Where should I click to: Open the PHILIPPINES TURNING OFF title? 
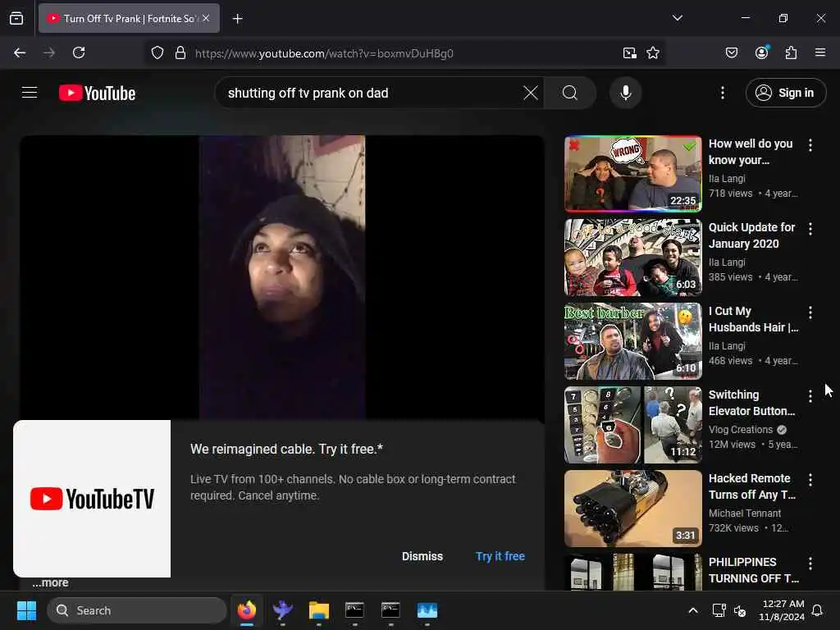[753, 570]
